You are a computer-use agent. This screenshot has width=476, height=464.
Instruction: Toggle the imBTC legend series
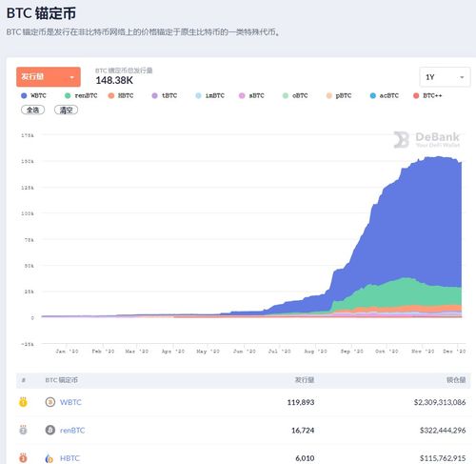point(209,95)
